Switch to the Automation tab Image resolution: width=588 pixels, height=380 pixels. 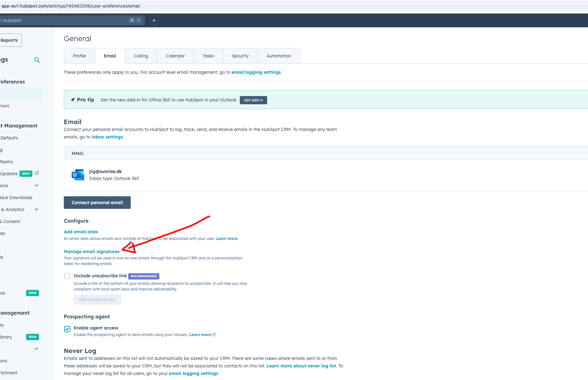[278, 56]
